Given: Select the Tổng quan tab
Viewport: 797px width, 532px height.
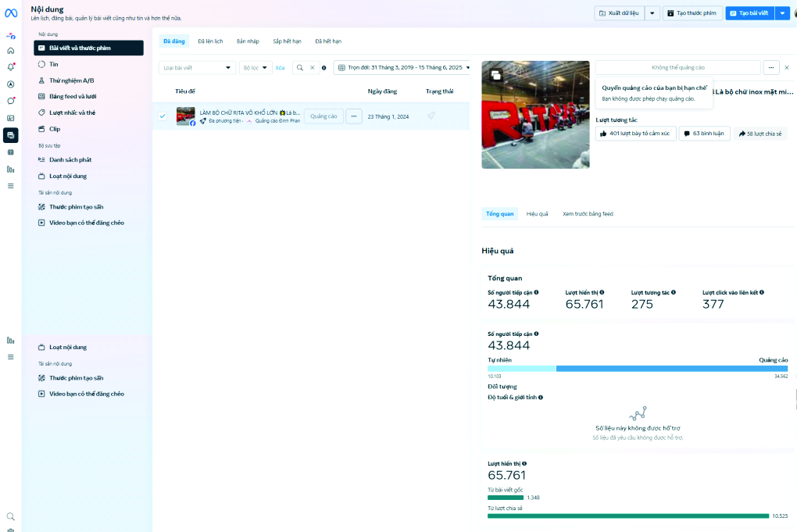Looking at the screenshot, I should [x=499, y=214].
